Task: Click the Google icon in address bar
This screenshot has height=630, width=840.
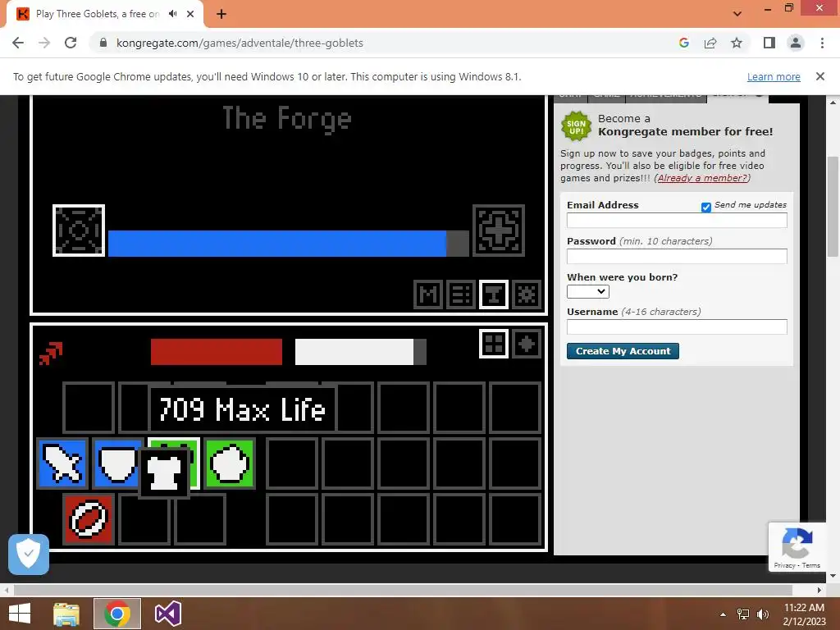Action: tap(683, 43)
